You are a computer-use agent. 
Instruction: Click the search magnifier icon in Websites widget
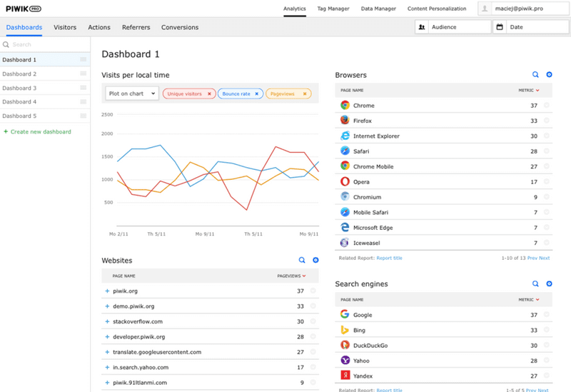pyautogui.click(x=302, y=261)
